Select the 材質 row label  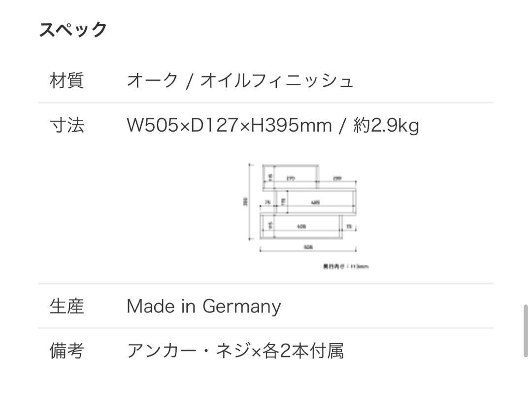point(66,80)
